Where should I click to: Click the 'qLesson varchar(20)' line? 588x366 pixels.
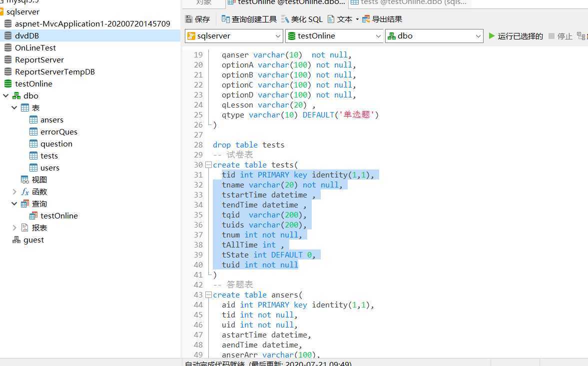pyautogui.click(x=268, y=104)
